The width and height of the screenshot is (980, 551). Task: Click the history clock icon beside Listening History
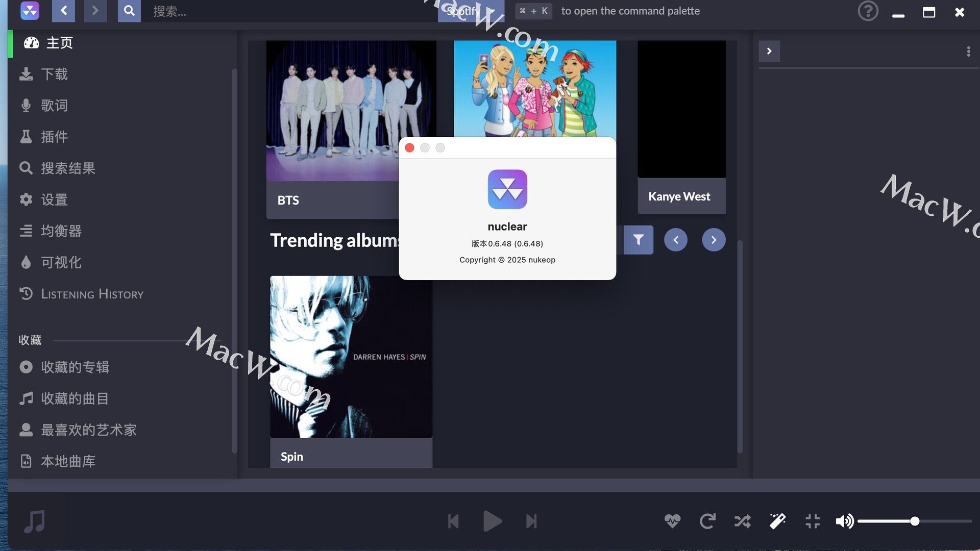click(x=26, y=294)
